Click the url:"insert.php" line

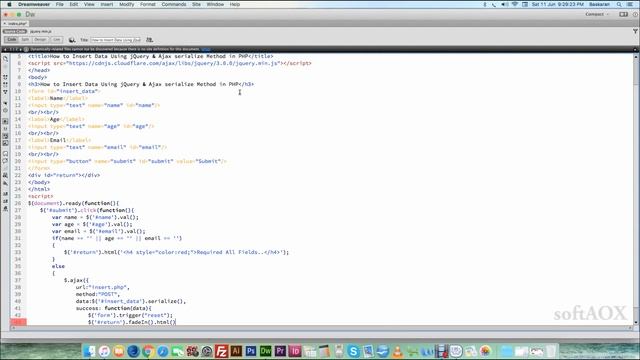(102, 287)
